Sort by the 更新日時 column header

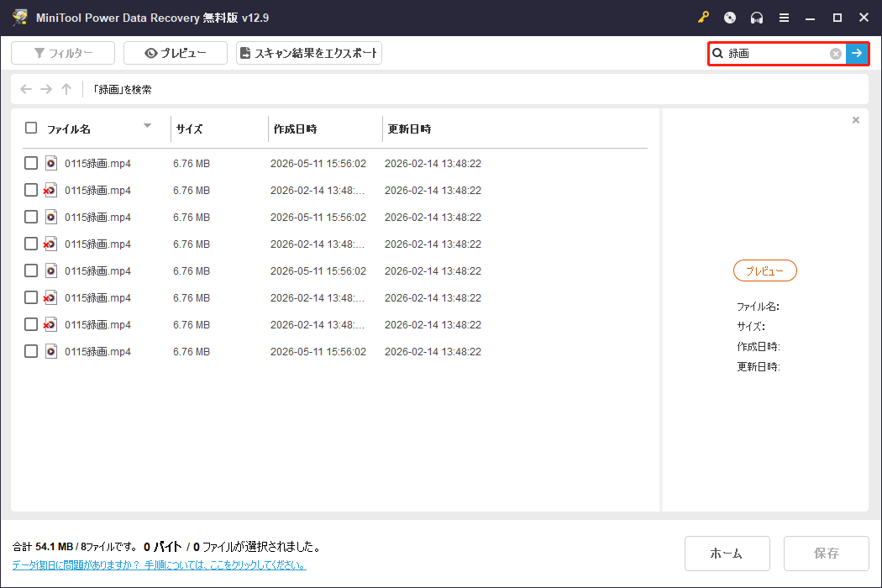coord(410,129)
